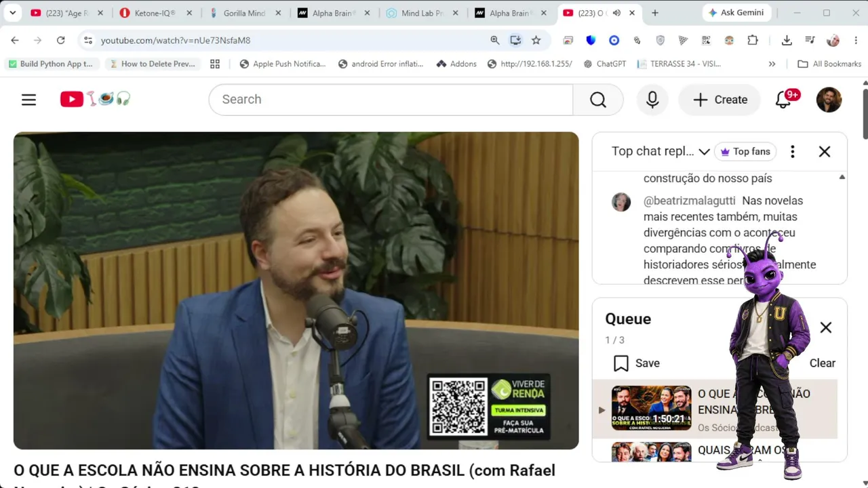
Task: Click the video title text
Action: pos(284,479)
